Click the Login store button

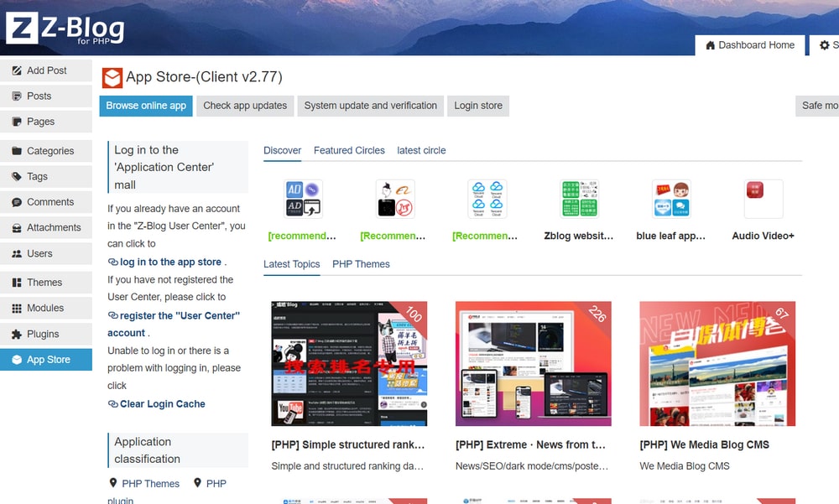(x=478, y=106)
